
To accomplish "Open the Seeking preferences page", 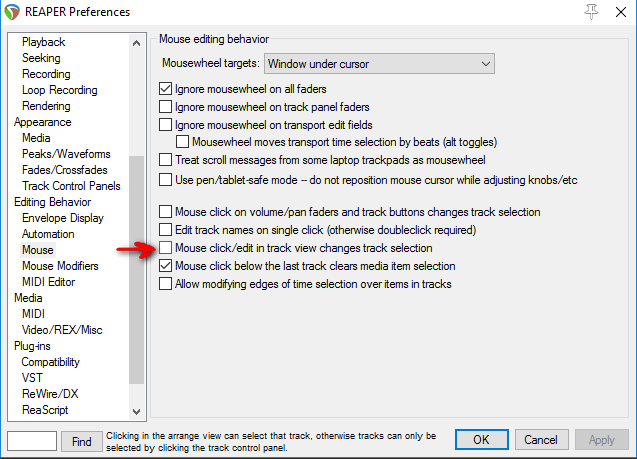I will pos(41,58).
